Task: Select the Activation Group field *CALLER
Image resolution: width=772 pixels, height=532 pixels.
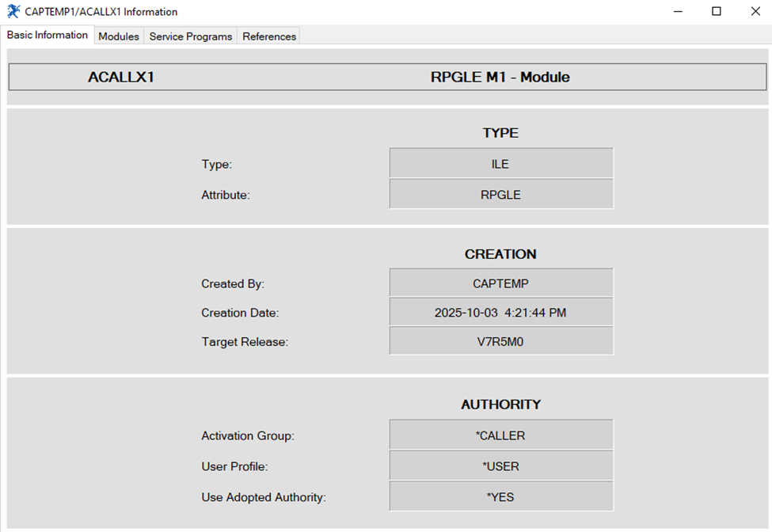Action: 500,435
